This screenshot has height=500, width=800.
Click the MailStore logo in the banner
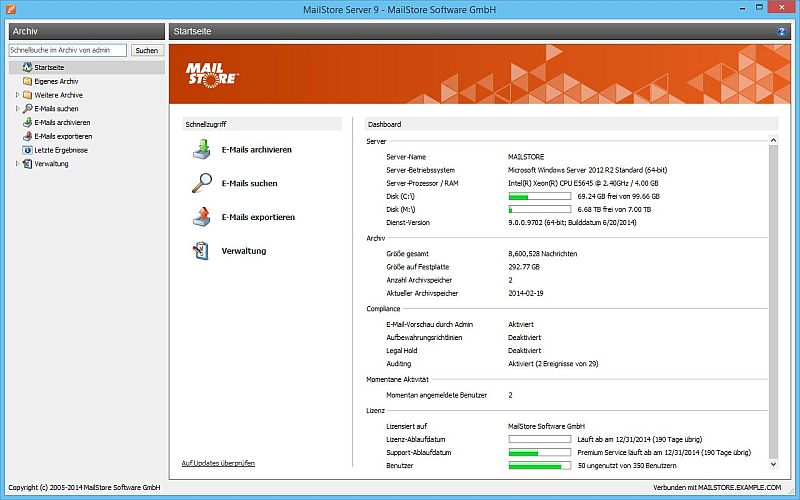(x=212, y=74)
